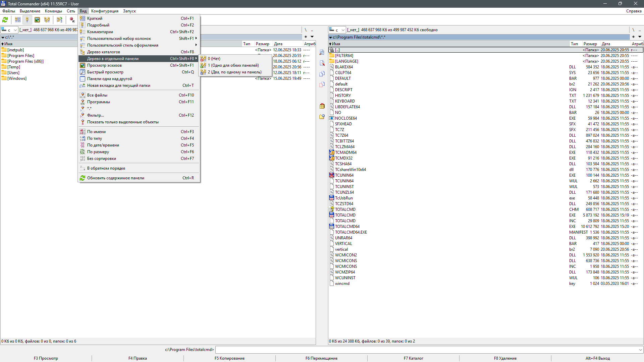The height and width of the screenshot is (362, 644).
Task: Open the right panel drive dropdown
Action: point(337,30)
